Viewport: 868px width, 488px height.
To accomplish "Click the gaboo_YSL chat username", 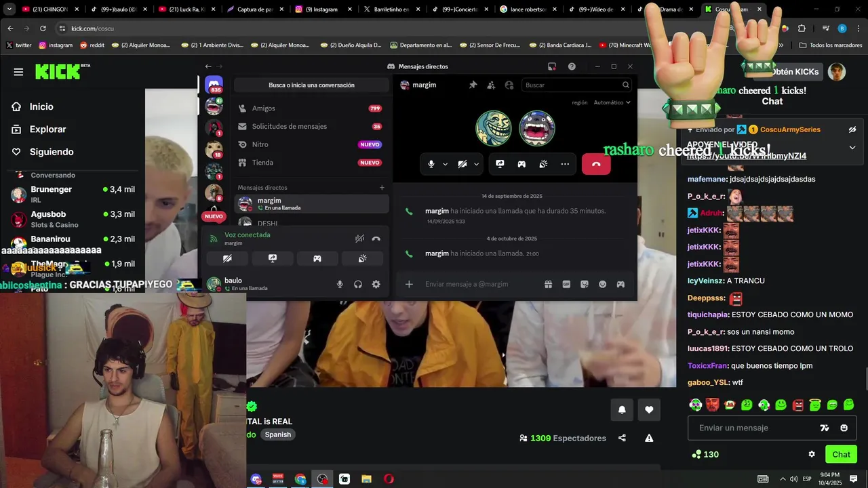I will (708, 382).
